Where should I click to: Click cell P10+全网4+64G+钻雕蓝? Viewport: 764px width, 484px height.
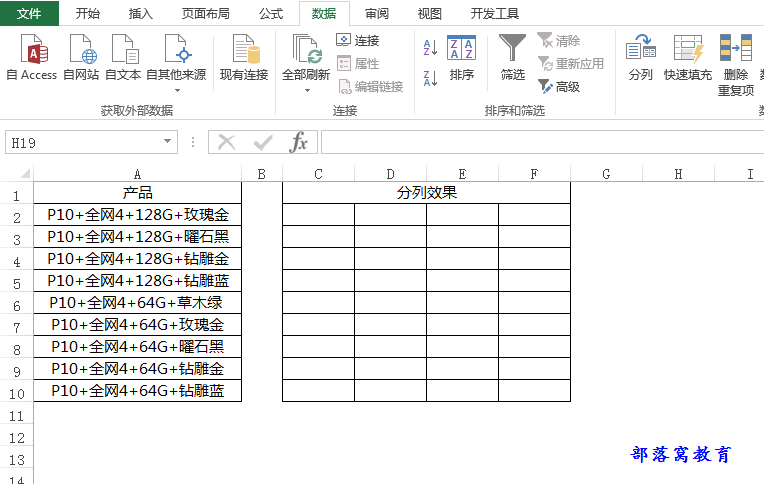coord(137,390)
